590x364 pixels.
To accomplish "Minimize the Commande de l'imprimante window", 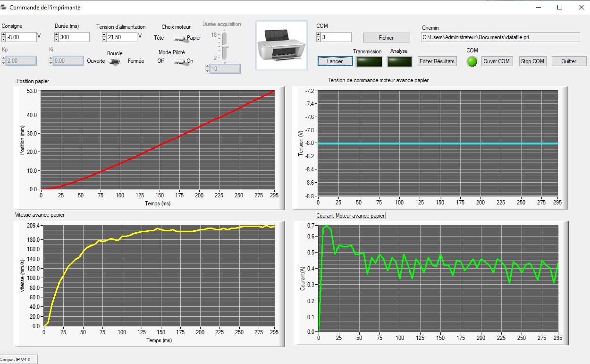I will click(539, 7).
